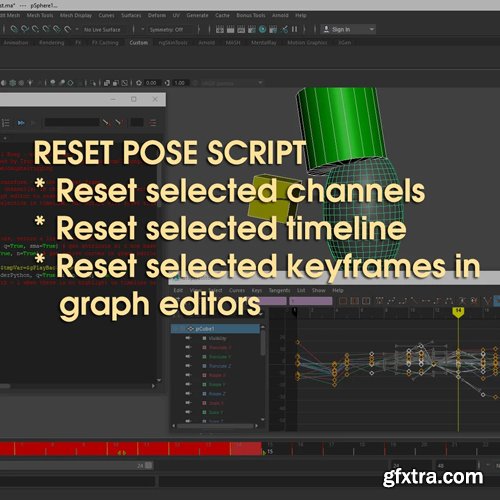This screenshot has width=500, height=500.
Task: Click the Frame All icon in Graph Editor
Action: coord(343,301)
